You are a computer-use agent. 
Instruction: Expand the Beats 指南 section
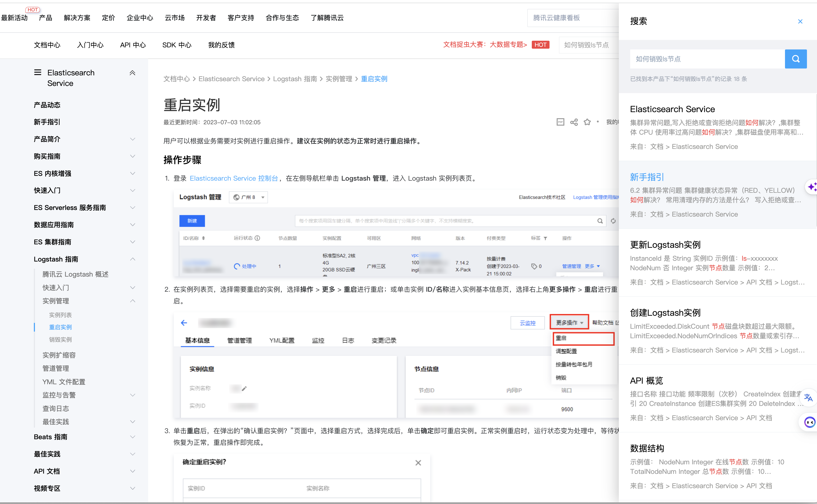click(x=132, y=437)
